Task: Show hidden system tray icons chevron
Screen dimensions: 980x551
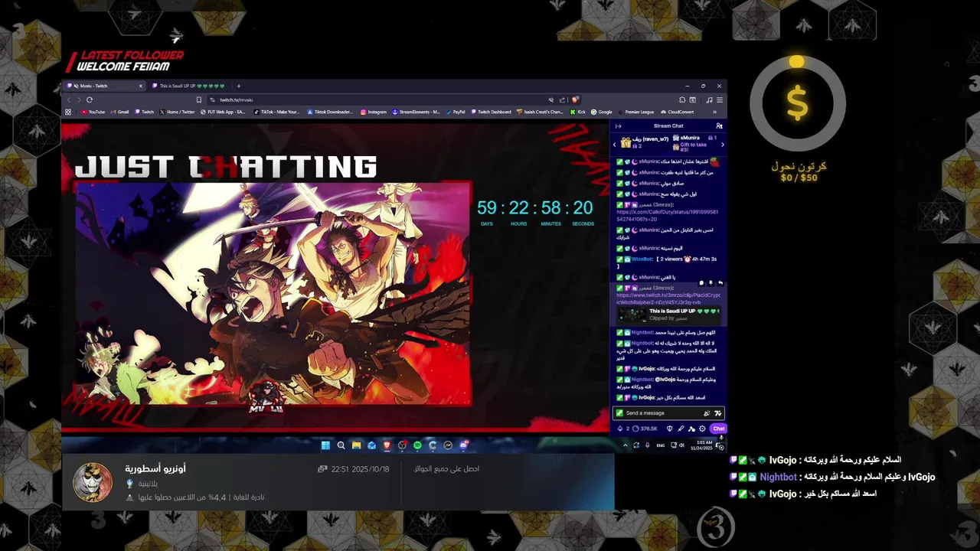Action: [x=626, y=445]
